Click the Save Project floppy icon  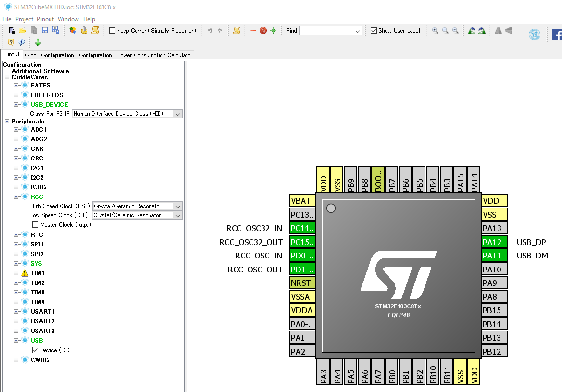[x=44, y=30]
